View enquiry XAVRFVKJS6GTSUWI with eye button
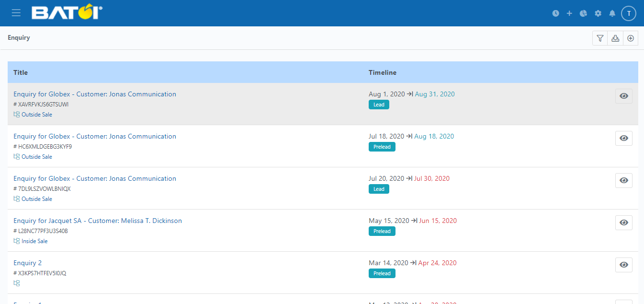 (624, 96)
